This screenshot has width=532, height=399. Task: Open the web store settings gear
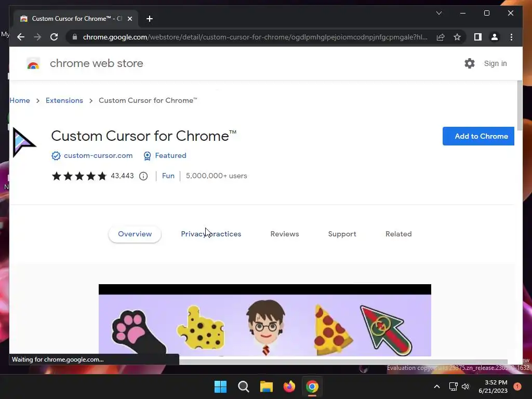click(x=469, y=63)
